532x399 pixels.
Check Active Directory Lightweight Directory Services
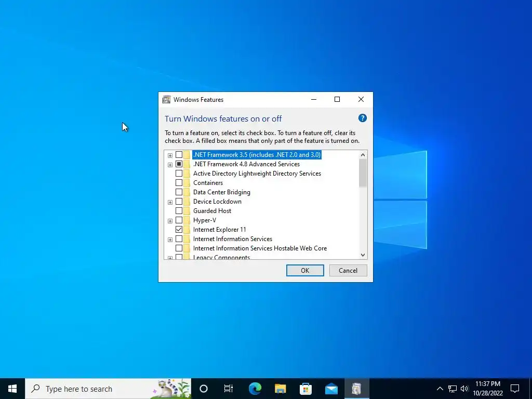coord(179,174)
